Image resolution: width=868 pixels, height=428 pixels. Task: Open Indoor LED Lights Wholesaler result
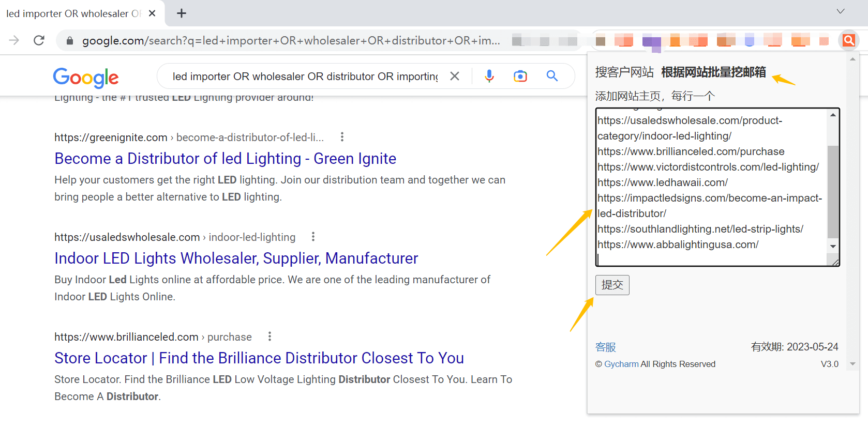click(236, 258)
